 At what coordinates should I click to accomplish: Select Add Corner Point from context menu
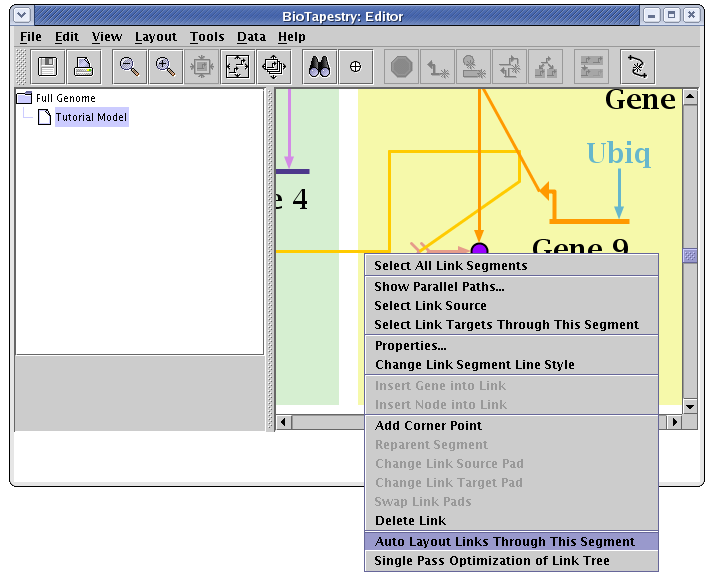pos(428,425)
